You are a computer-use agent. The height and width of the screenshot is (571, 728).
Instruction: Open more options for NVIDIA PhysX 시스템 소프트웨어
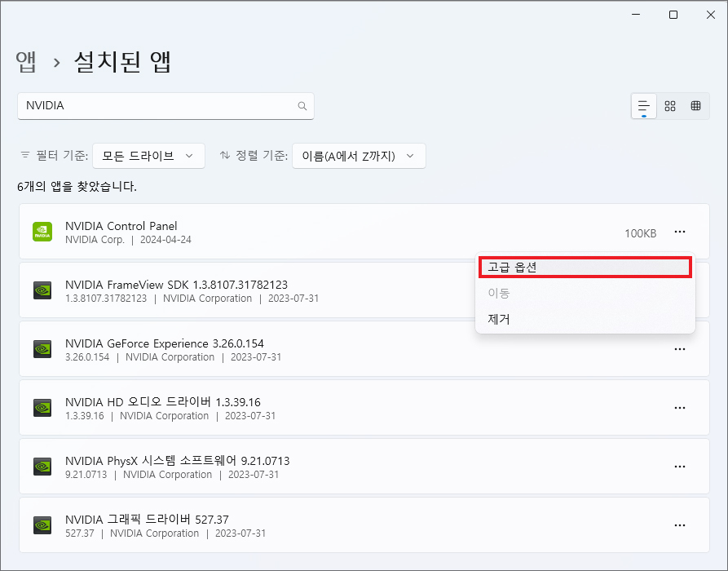[680, 467]
